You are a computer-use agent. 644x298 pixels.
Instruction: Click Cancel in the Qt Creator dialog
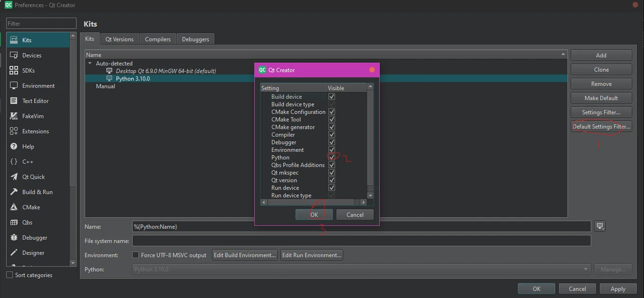click(x=355, y=214)
